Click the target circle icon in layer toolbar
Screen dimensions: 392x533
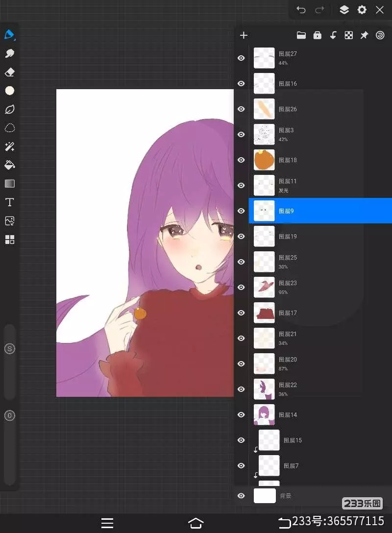380,35
